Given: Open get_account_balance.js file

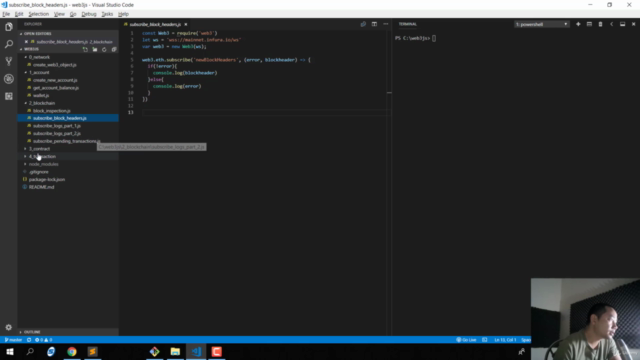Looking at the screenshot, I should [x=56, y=88].
